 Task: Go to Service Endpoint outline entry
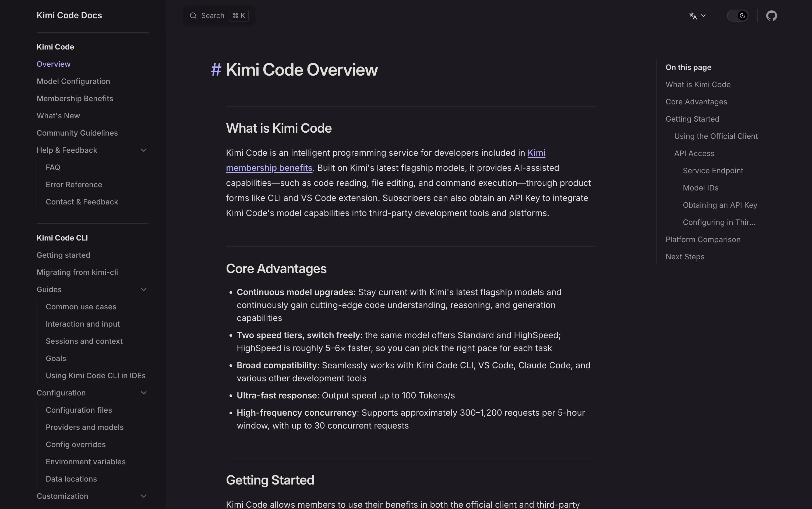click(x=713, y=171)
